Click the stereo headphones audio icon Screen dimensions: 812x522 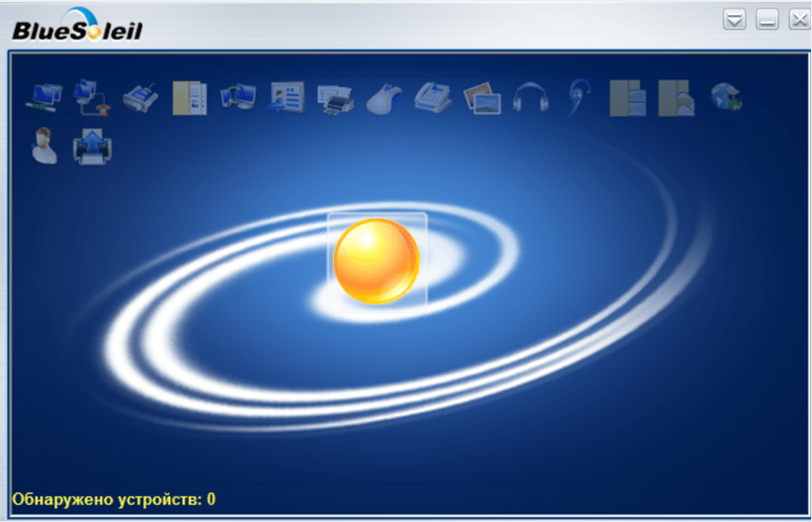tap(529, 97)
